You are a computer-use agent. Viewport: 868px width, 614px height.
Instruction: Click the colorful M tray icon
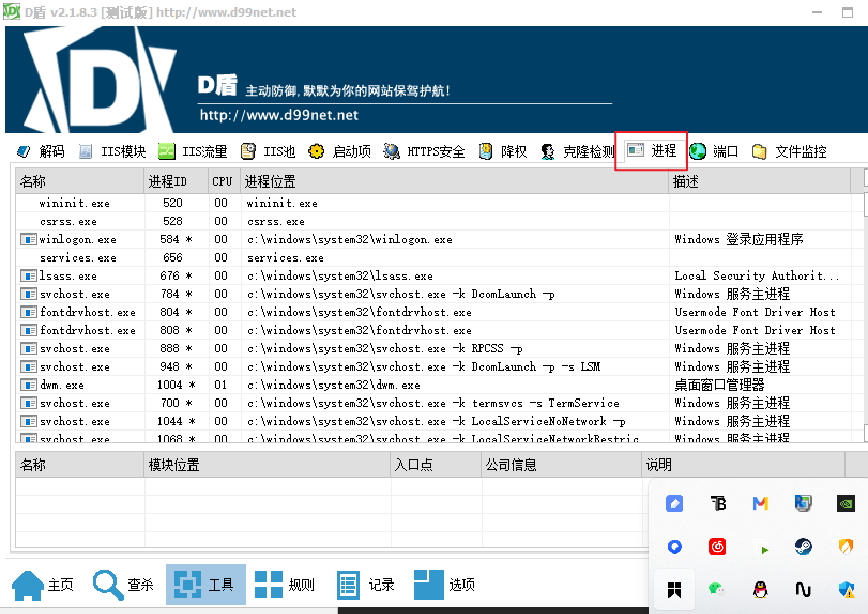tap(760, 503)
